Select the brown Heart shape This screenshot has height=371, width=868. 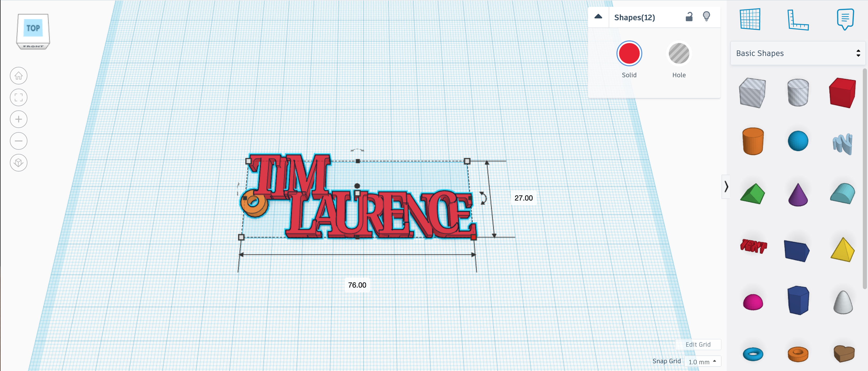[844, 353]
